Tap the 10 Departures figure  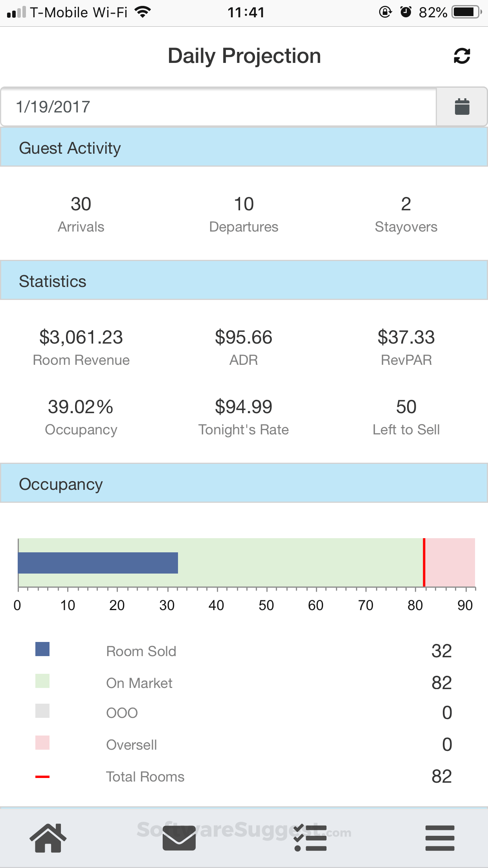coord(244,204)
